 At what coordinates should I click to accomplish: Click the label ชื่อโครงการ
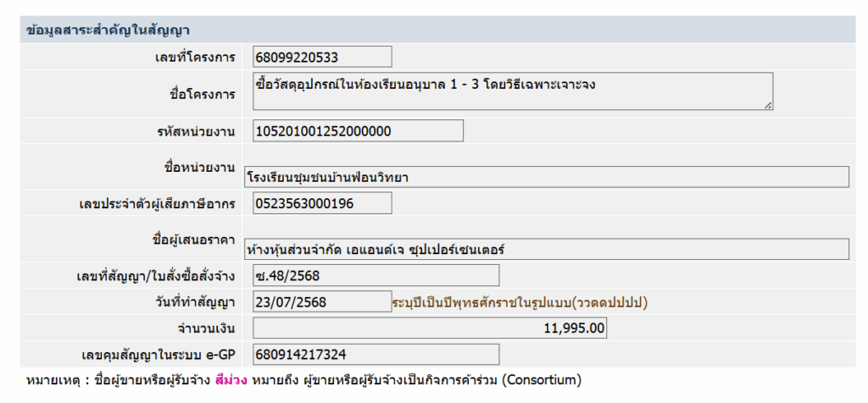pos(202,95)
